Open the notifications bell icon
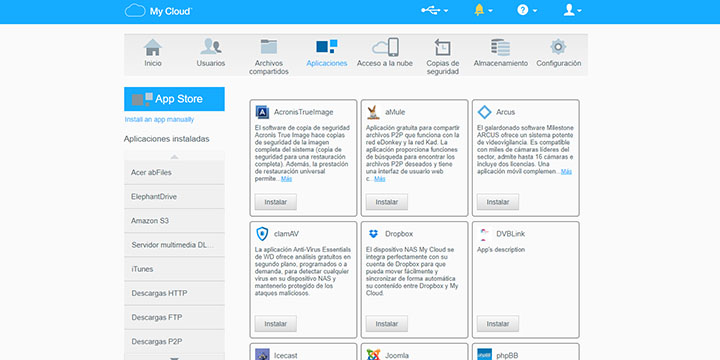Image resolution: width=720 pixels, height=360 pixels. [x=479, y=10]
